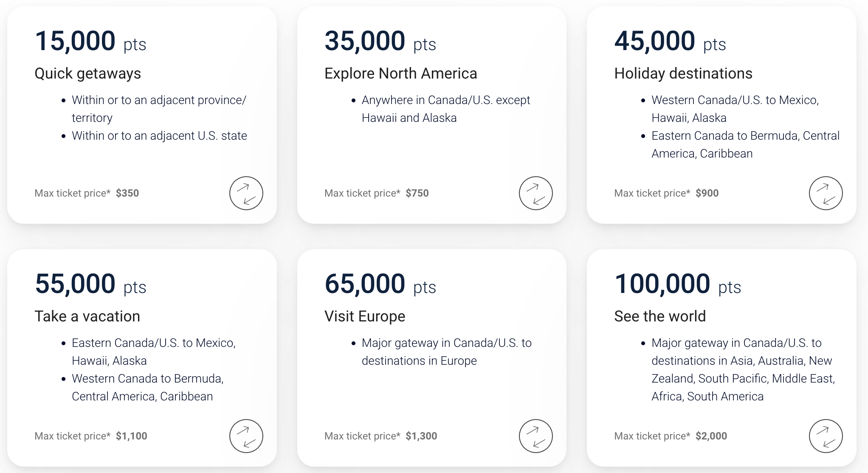Open the See the world expand arrows icon
This screenshot has height=473, width=868.
[825, 436]
